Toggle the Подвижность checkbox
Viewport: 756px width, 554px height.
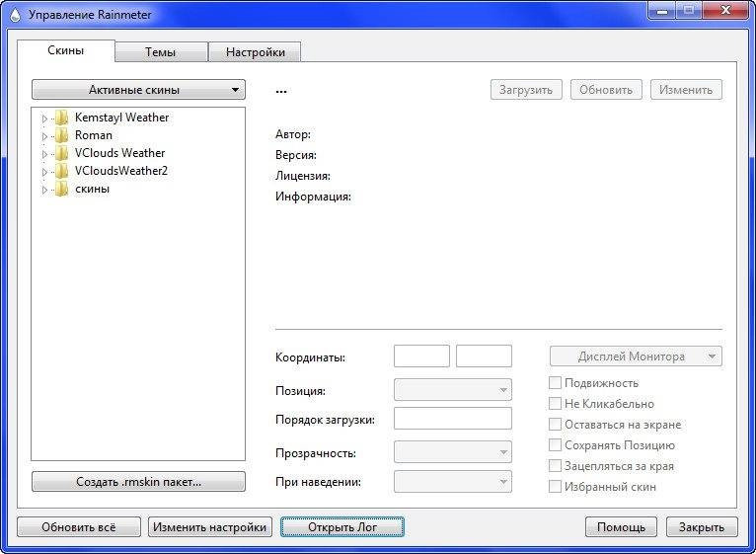[555, 383]
